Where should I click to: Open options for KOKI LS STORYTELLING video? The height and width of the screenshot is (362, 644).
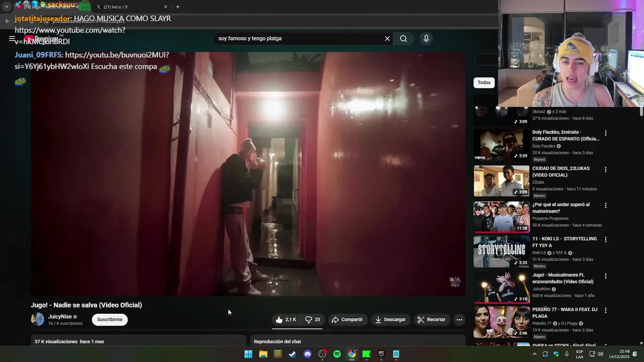click(606, 240)
